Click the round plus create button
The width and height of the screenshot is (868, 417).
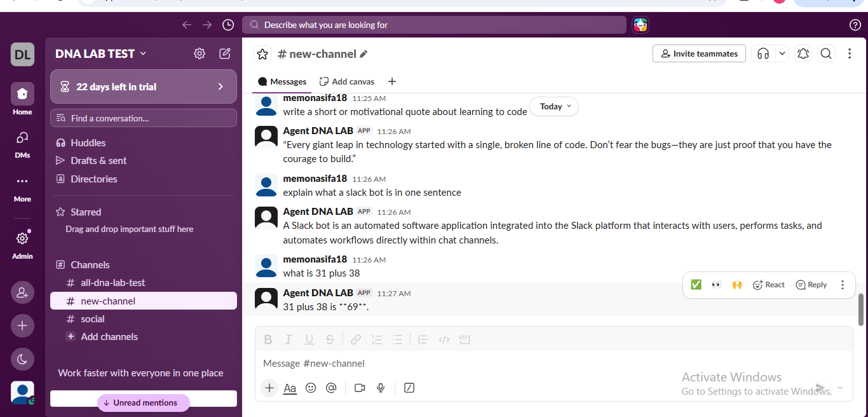22,325
